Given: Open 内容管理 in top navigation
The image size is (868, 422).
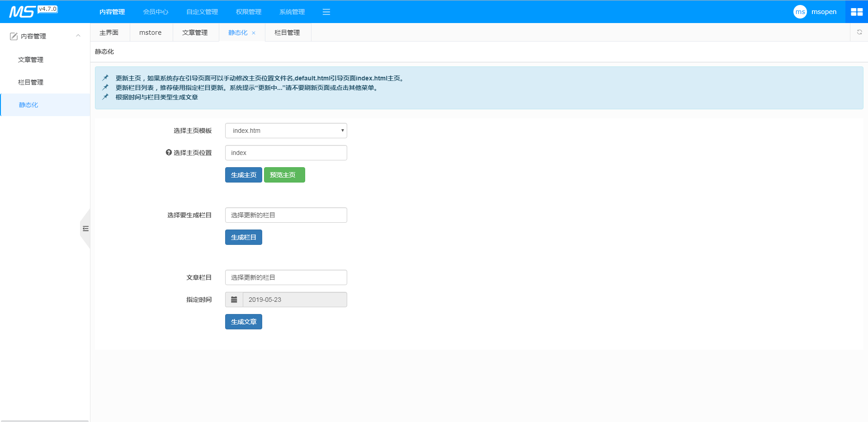Looking at the screenshot, I should click(112, 12).
